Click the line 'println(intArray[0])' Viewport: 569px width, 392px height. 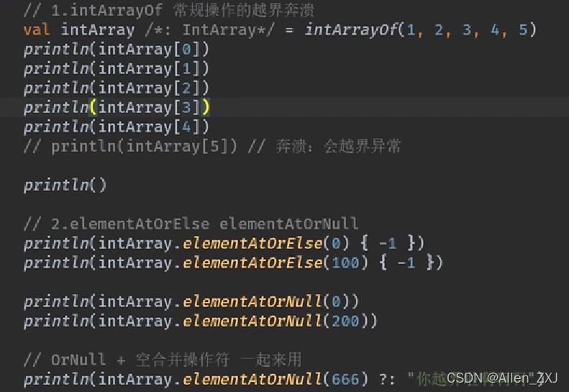117,50
